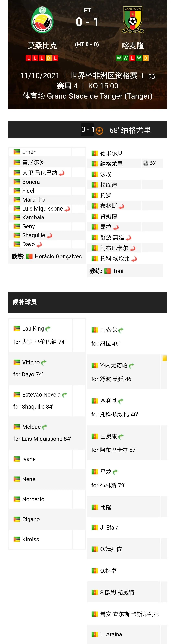Click the red substitution arrow next to Dayo
The height and width of the screenshot is (644, 175).
39,245
